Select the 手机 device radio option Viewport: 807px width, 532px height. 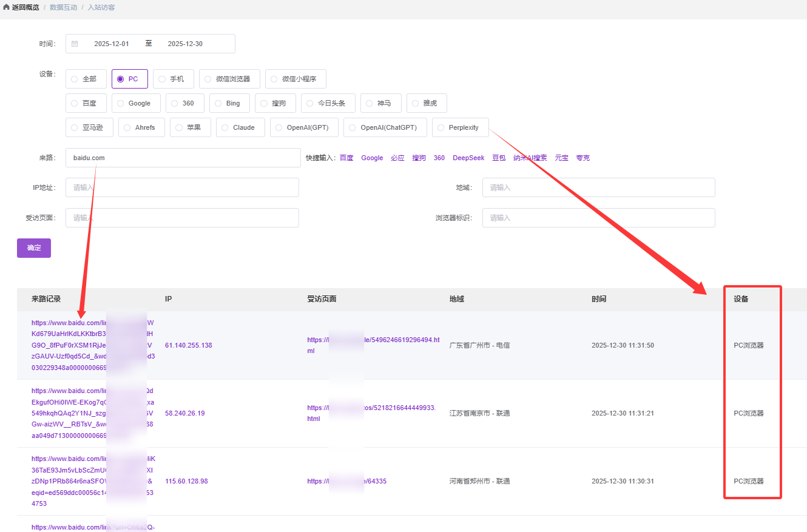pos(162,79)
